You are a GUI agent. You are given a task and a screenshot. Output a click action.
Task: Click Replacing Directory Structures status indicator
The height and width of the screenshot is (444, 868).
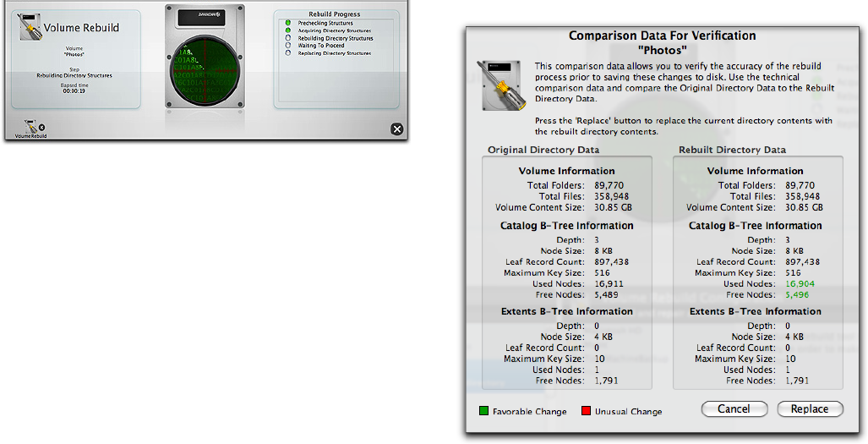click(x=288, y=53)
